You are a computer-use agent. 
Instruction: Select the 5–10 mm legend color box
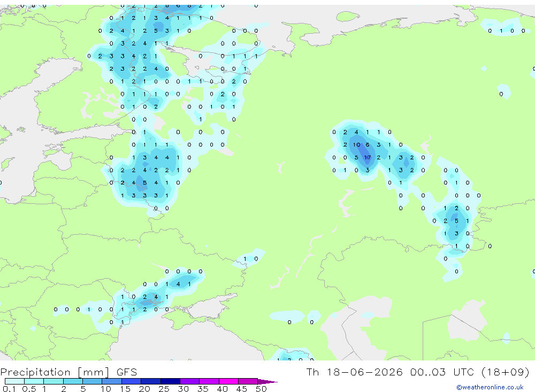92,381
